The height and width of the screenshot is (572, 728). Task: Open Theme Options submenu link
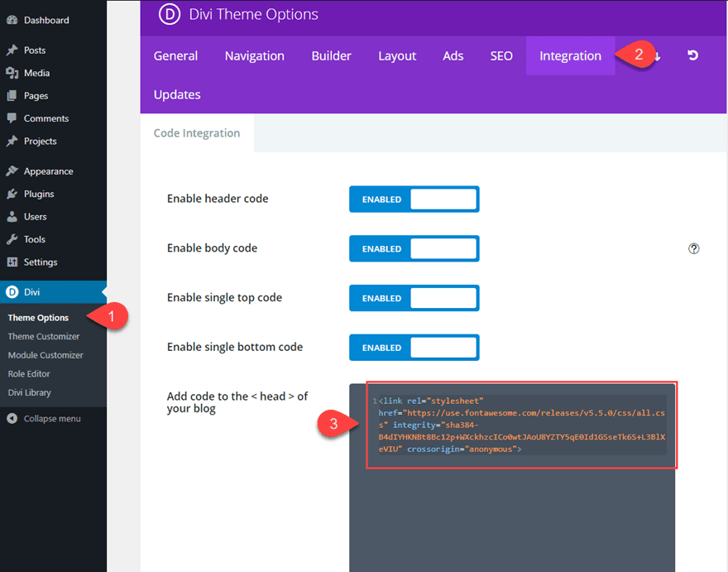pos(38,318)
